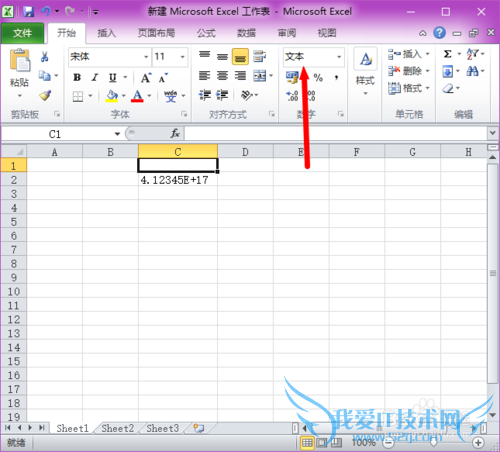Screen dimensions: 500x452
Task: Click the insert function fx icon
Action: (175, 134)
